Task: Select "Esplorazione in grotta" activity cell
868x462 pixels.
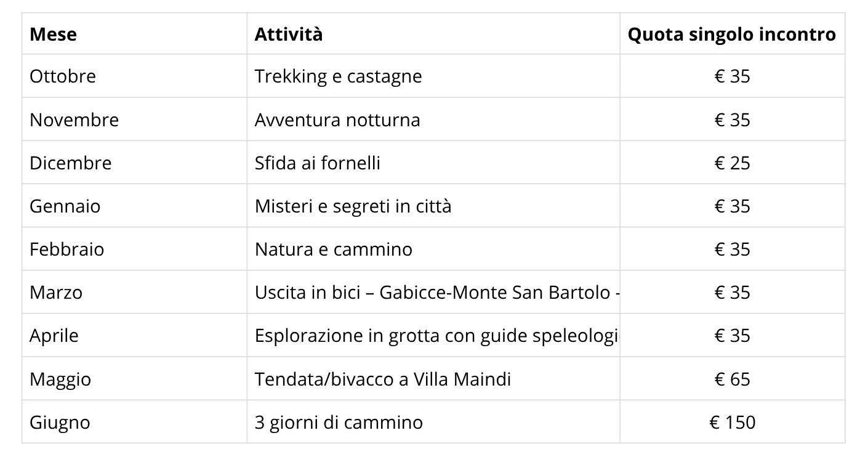Action: [436, 335]
